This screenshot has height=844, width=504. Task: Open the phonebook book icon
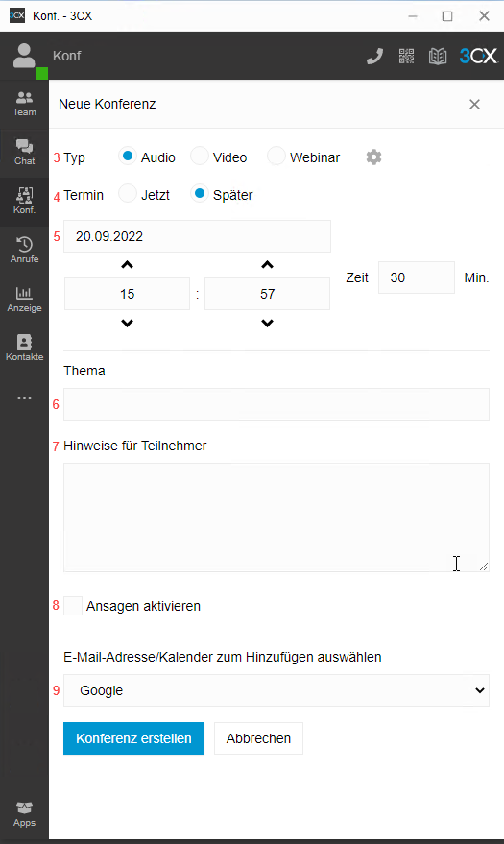(x=438, y=56)
